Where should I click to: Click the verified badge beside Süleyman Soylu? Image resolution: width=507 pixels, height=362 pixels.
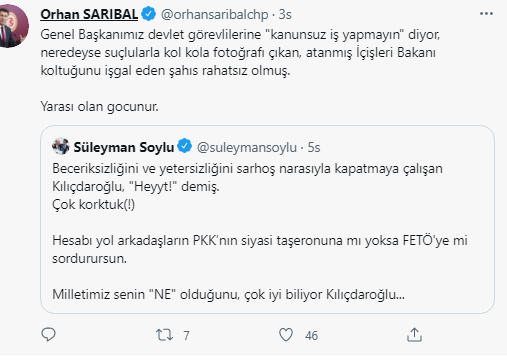pos(184,146)
